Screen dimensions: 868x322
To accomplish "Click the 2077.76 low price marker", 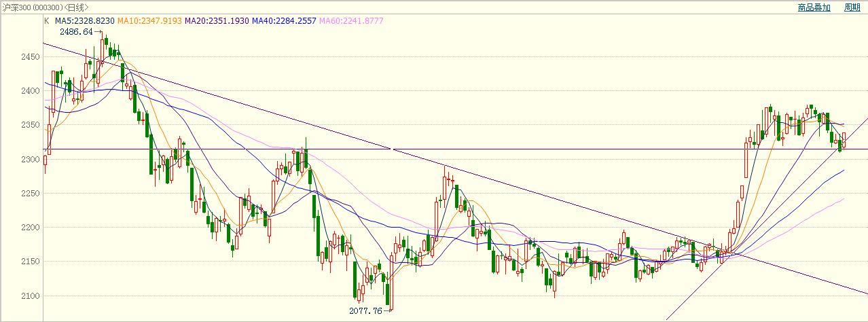I will coord(365,310).
